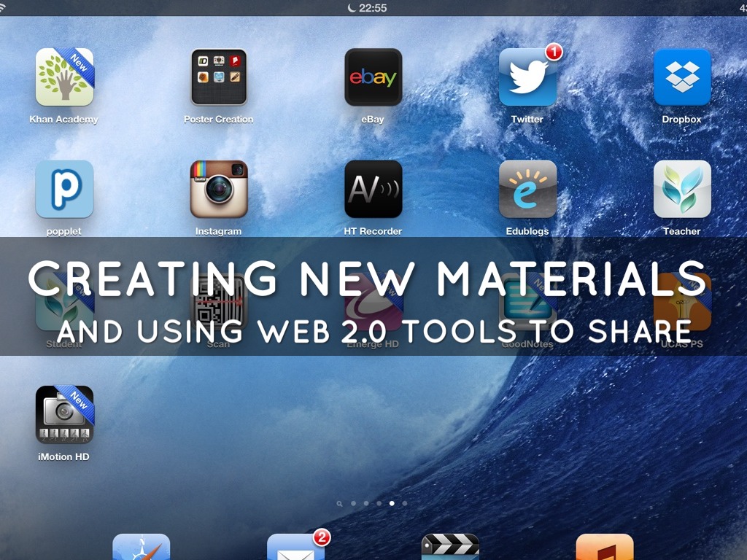Viewport: 747px width, 560px height.
Task: Launch the Dropbox app
Action: click(682, 77)
